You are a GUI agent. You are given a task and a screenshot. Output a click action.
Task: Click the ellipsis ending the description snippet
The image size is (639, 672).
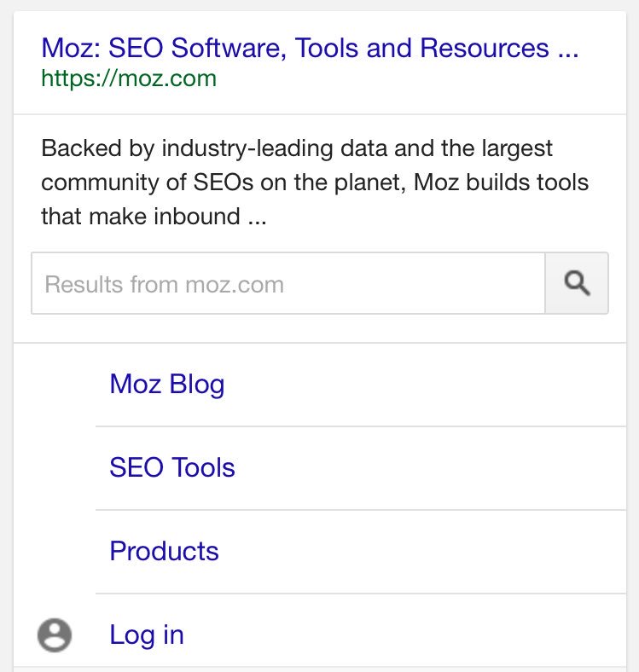(256, 217)
